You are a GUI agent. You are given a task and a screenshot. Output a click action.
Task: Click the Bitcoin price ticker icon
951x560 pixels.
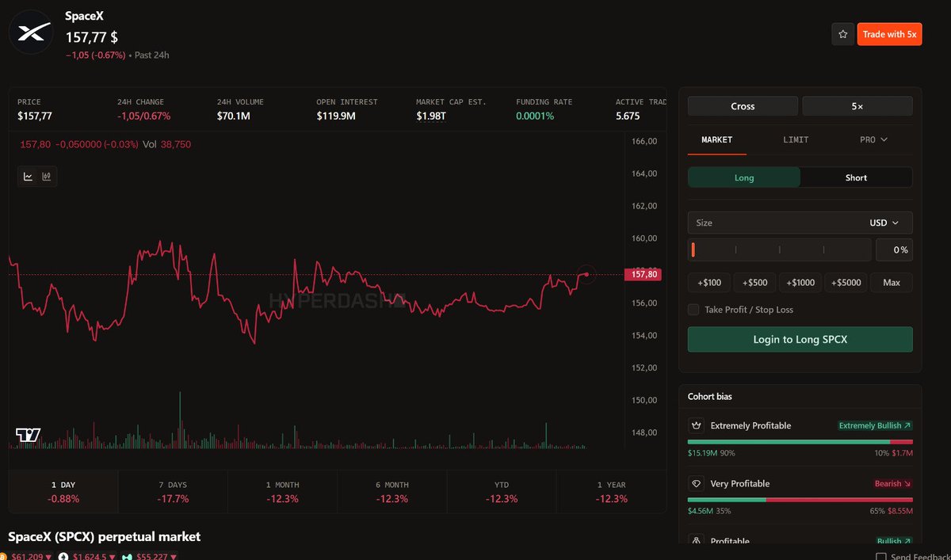point(3,557)
